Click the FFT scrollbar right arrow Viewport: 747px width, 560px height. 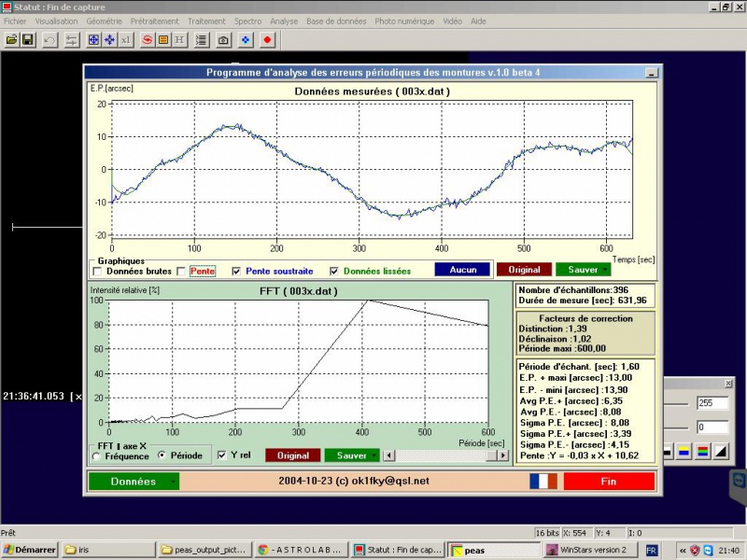pyautogui.click(x=503, y=455)
